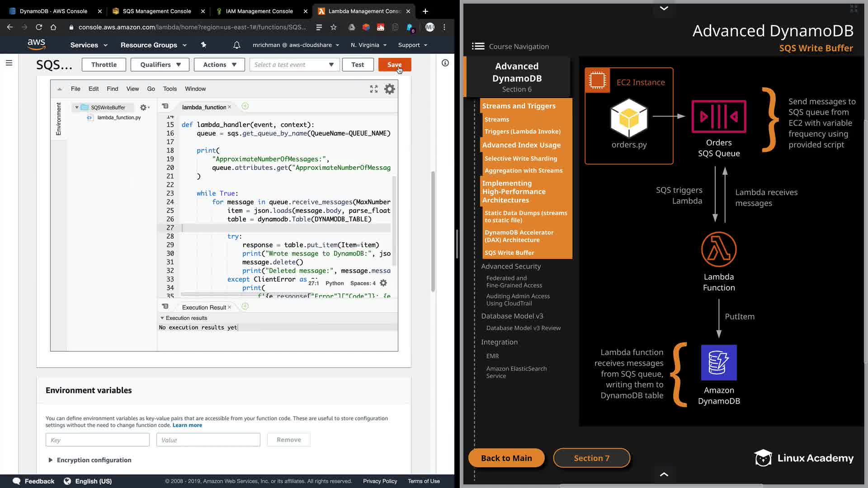
Task: Click the pin shortcut icon in AWS navbar
Action: [203, 45]
